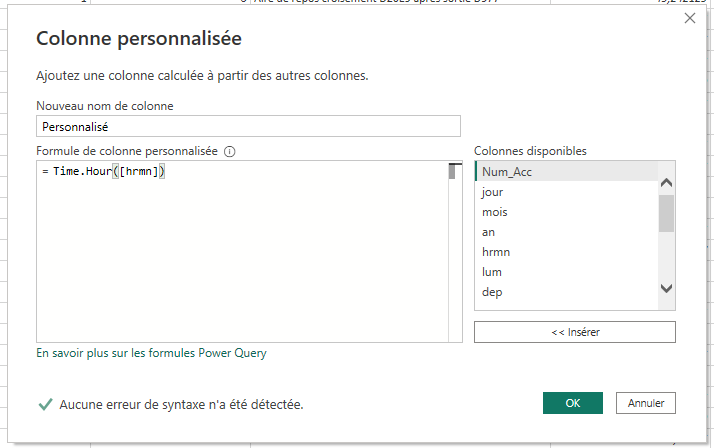This screenshot has height=448, width=714.
Task: Select the dep column
Action: point(566,292)
